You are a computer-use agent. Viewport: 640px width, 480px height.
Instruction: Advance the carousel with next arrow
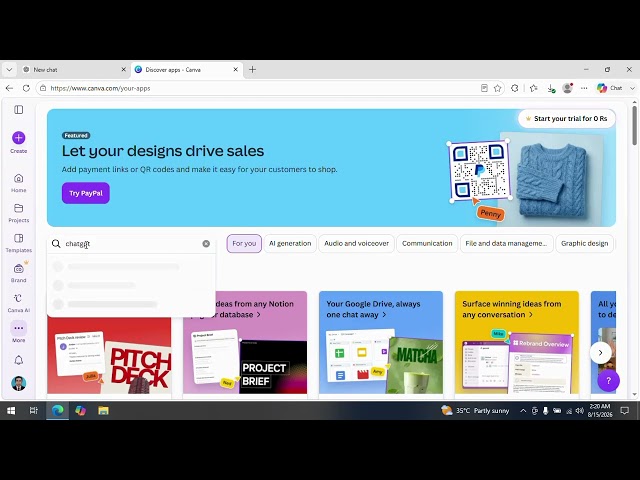coord(600,353)
